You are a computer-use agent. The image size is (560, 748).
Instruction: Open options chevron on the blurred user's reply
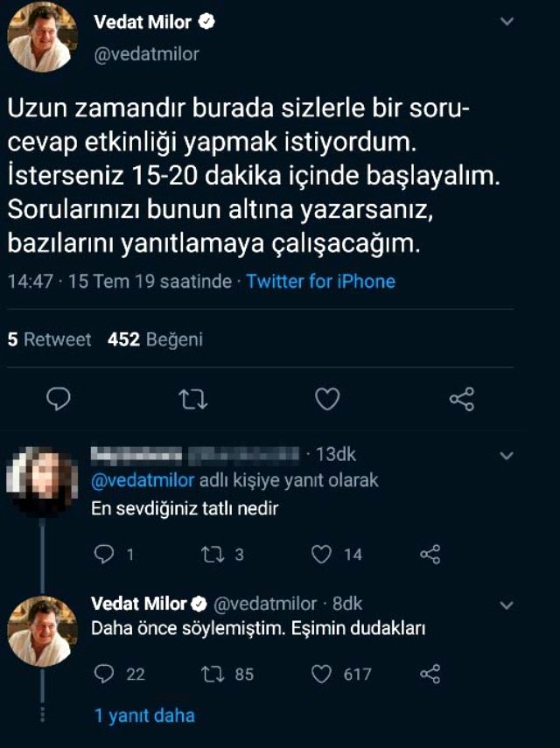click(507, 456)
